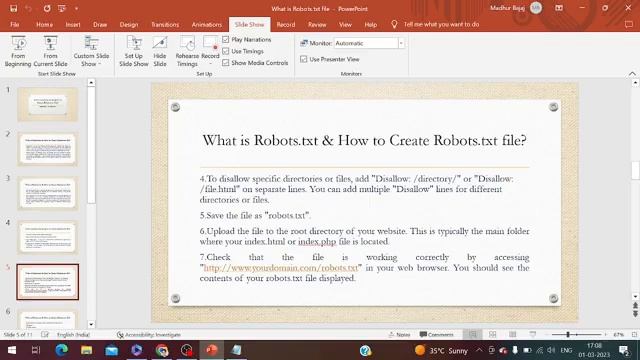640x360 pixels.
Task: Click the 67% zoom level
Action: click(x=618, y=335)
